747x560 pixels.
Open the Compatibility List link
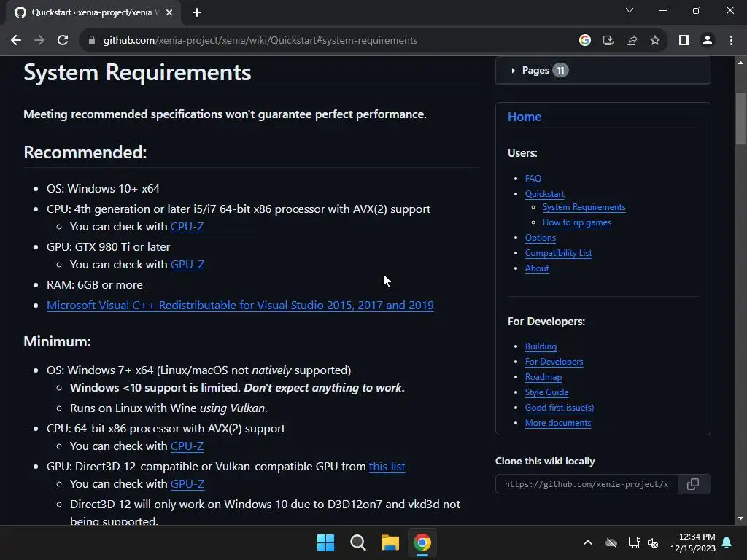tap(558, 253)
